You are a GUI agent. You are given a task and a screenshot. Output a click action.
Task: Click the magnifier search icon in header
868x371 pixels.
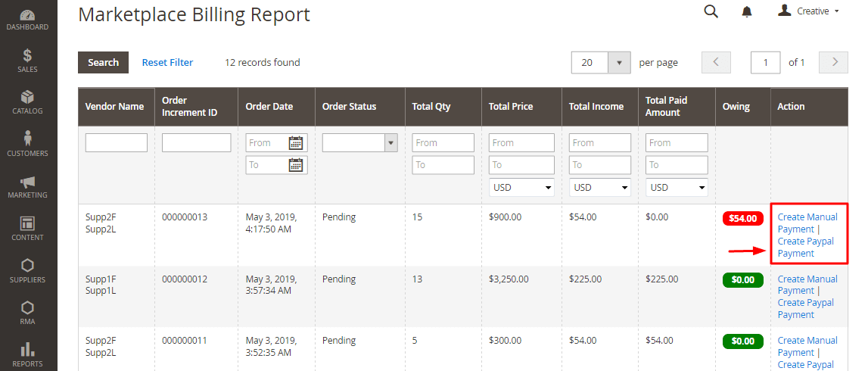point(711,11)
